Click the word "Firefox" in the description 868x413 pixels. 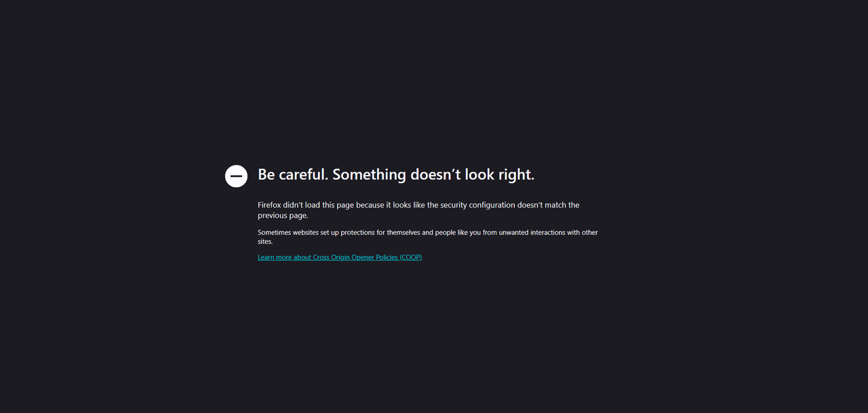pyautogui.click(x=270, y=205)
